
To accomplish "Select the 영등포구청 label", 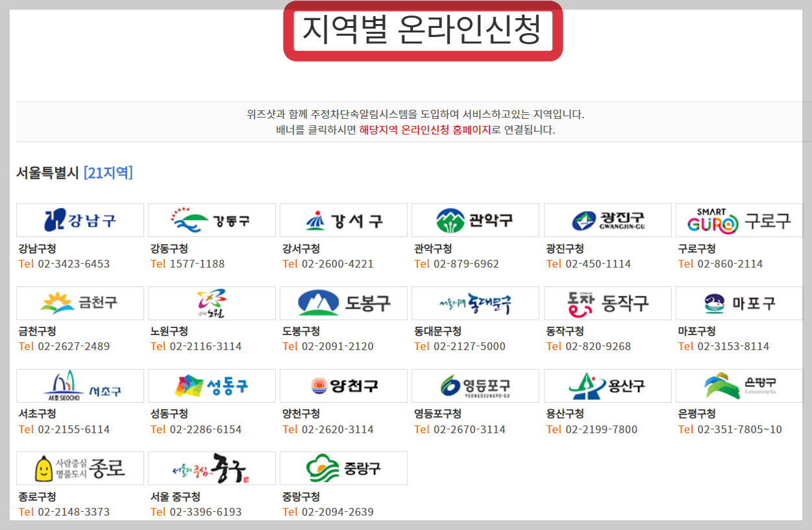I will pos(438,414).
